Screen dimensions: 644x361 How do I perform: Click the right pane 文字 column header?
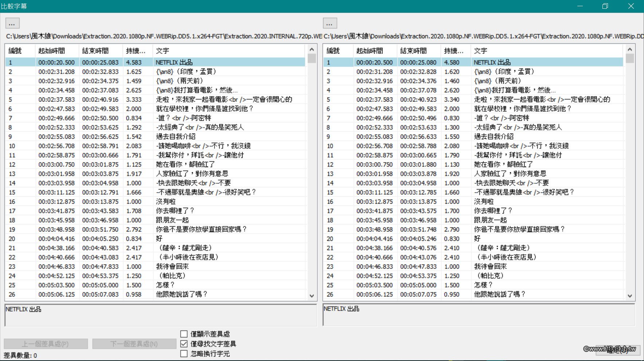547,51
